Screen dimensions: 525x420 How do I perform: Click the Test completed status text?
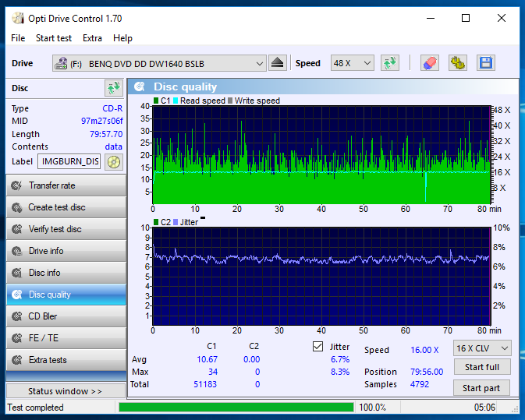pyautogui.click(x=35, y=408)
